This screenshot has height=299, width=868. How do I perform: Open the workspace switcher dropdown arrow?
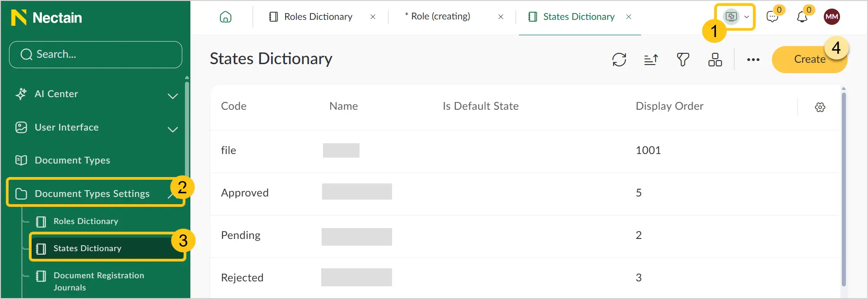[747, 17]
